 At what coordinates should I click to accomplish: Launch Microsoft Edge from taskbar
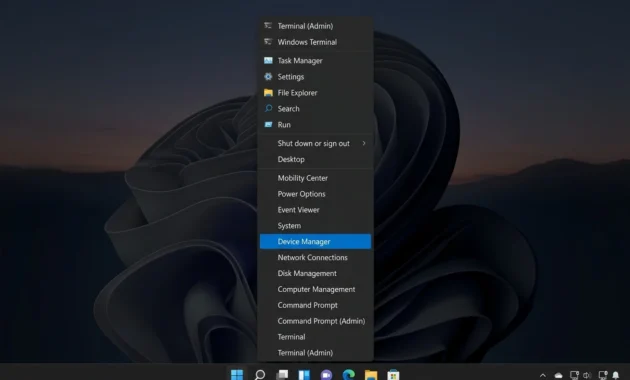coord(349,374)
